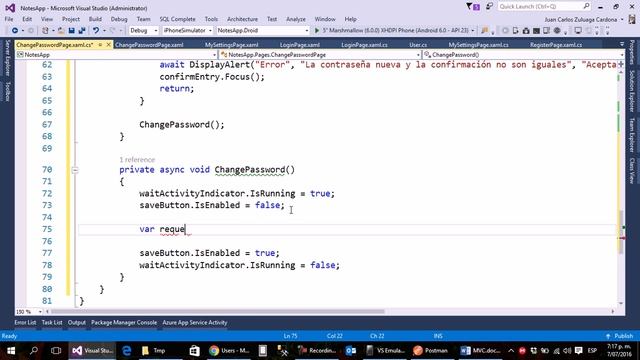
Task: Open the document tabs overflow list arrow
Action: point(621,44)
